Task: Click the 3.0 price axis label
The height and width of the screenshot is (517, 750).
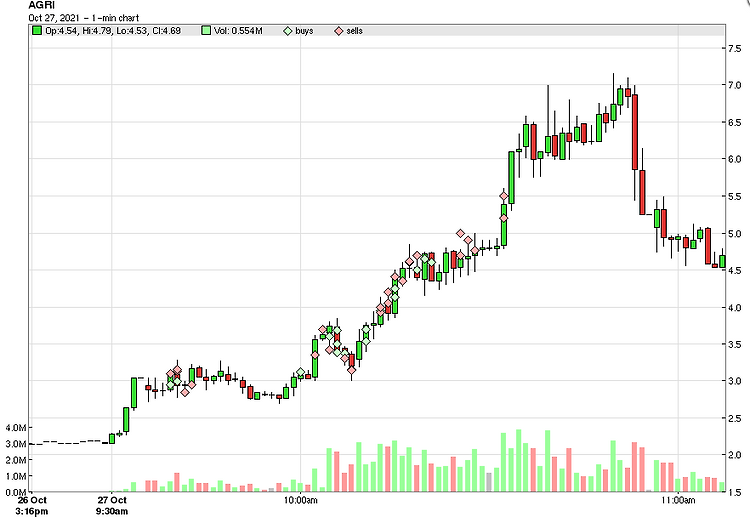Action: (x=735, y=381)
